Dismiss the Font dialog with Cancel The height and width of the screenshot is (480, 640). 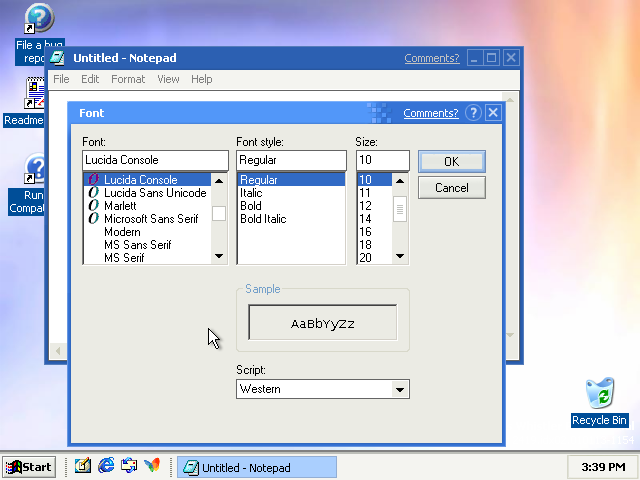(x=452, y=188)
